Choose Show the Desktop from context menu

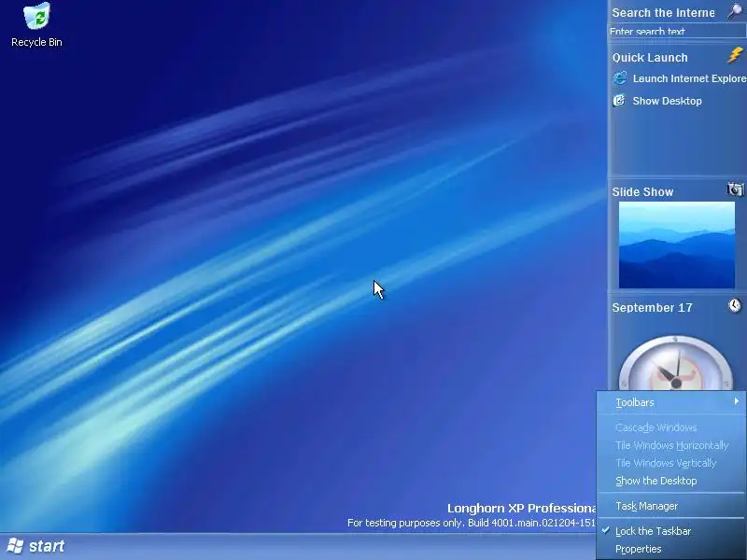(x=671, y=481)
